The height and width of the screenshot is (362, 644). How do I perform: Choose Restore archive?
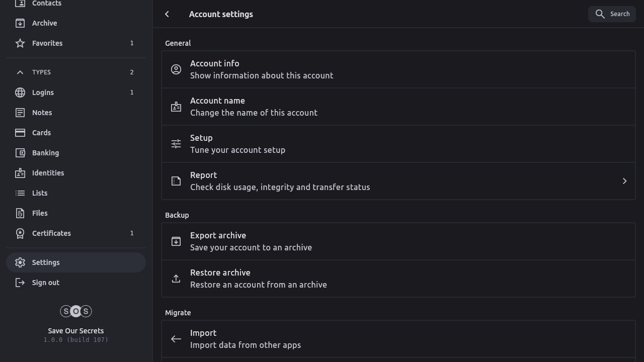click(398, 279)
